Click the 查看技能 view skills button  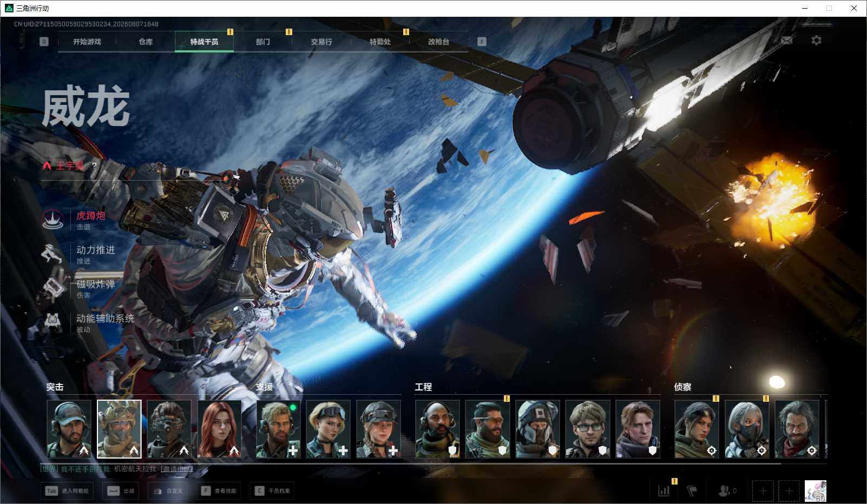point(219,491)
